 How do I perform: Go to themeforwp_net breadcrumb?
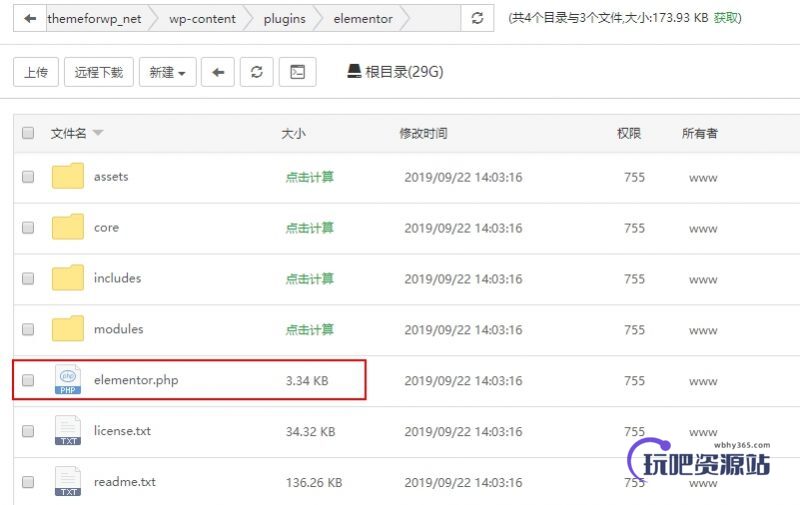coord(94,18)
